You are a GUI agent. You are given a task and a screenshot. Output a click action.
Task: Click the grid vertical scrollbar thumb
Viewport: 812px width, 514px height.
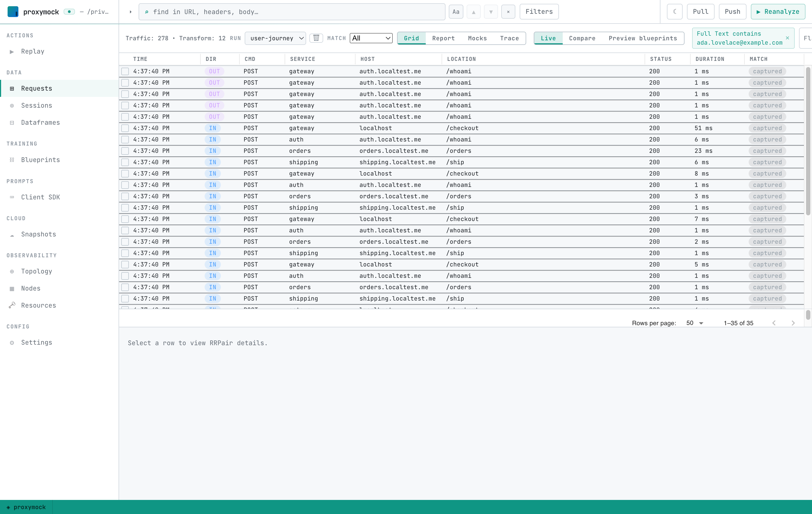click(x=808, y=141)
